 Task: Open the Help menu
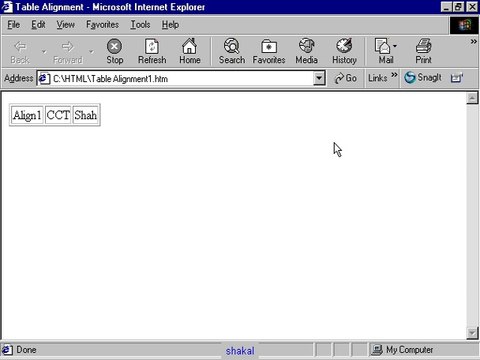170,25
